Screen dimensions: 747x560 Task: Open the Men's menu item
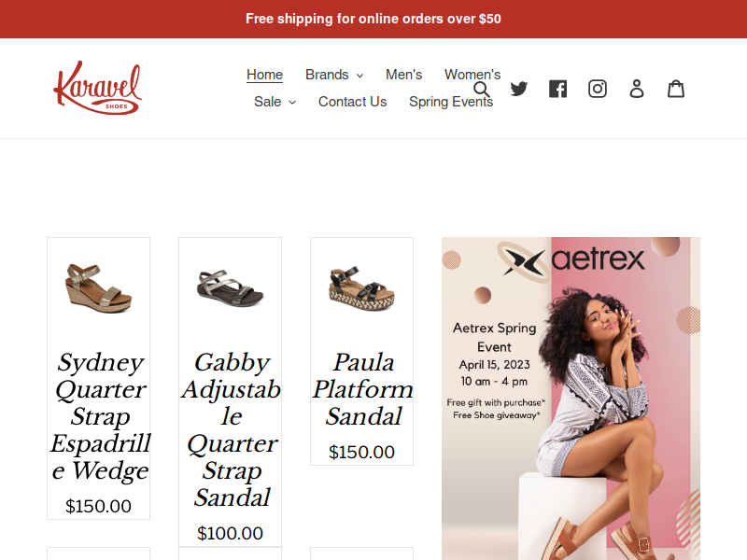tap(403, 75)
